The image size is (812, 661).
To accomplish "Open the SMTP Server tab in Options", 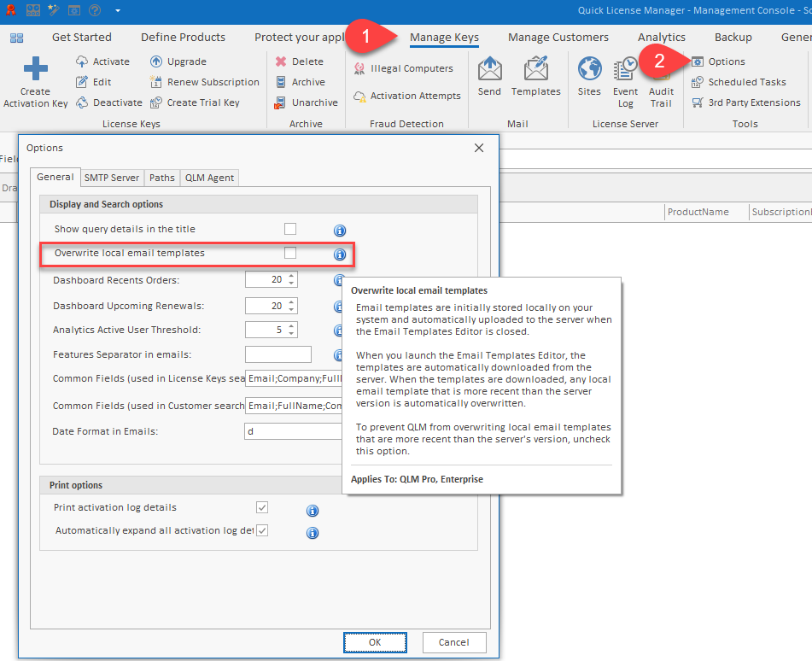I will pos(112,178).
